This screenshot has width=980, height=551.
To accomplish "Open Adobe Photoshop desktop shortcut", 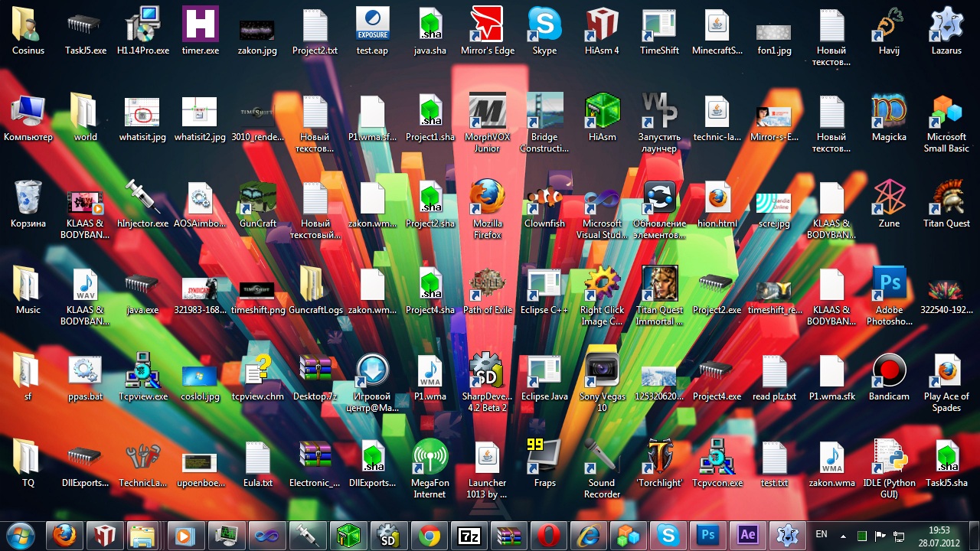I will pyautogui.click(x=889, y=285).
